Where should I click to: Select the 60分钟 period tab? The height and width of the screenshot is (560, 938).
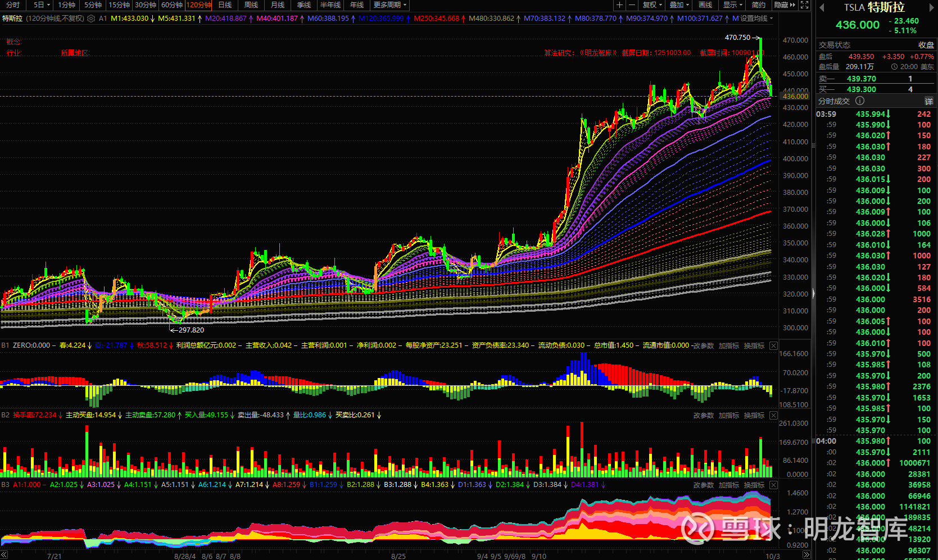172,5
